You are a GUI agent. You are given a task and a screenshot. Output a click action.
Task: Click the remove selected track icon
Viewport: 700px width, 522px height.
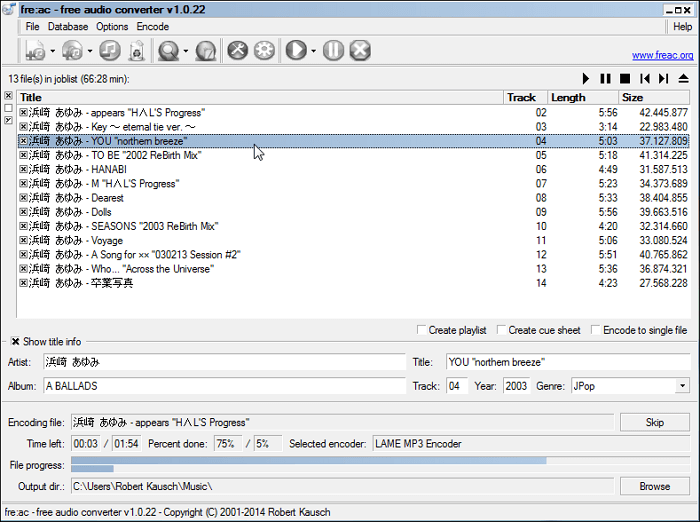click(x=110, y=50)
